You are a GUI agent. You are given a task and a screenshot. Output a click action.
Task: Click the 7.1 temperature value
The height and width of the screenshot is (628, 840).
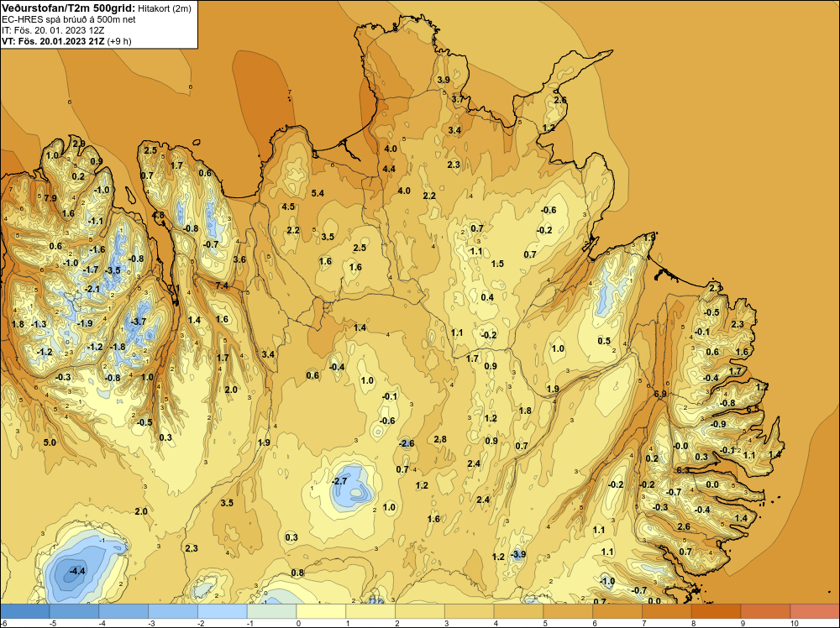click(x=174, y=289)
